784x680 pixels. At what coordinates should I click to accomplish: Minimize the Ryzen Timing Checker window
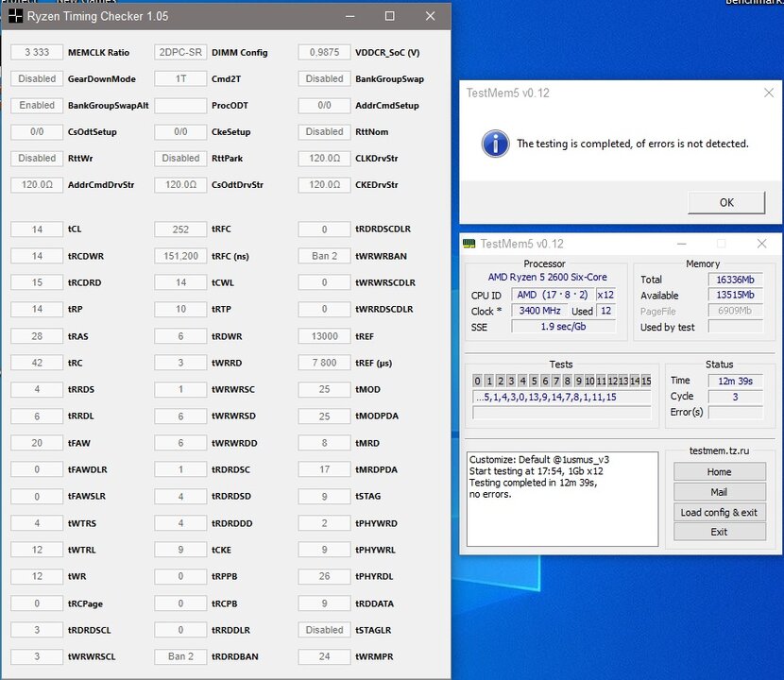pos(350,16)
